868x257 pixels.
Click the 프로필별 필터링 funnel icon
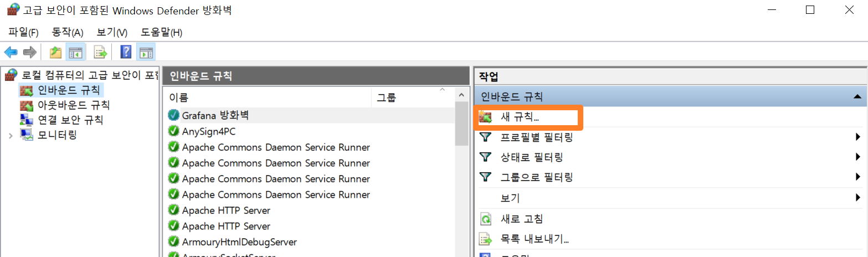(x=485, y=137)
